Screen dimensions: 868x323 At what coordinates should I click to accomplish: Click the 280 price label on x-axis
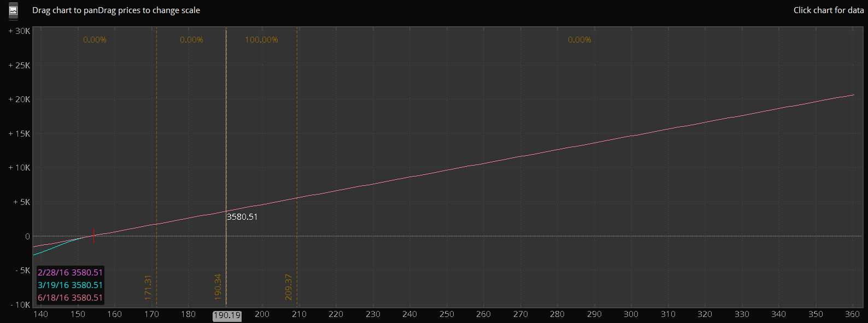pos(557,314)
